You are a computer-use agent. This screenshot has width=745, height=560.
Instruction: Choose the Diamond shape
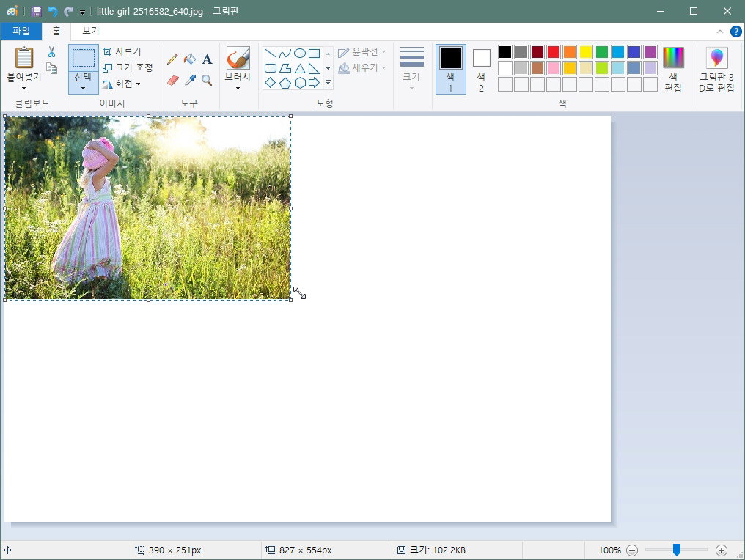(x=271, y=83)
